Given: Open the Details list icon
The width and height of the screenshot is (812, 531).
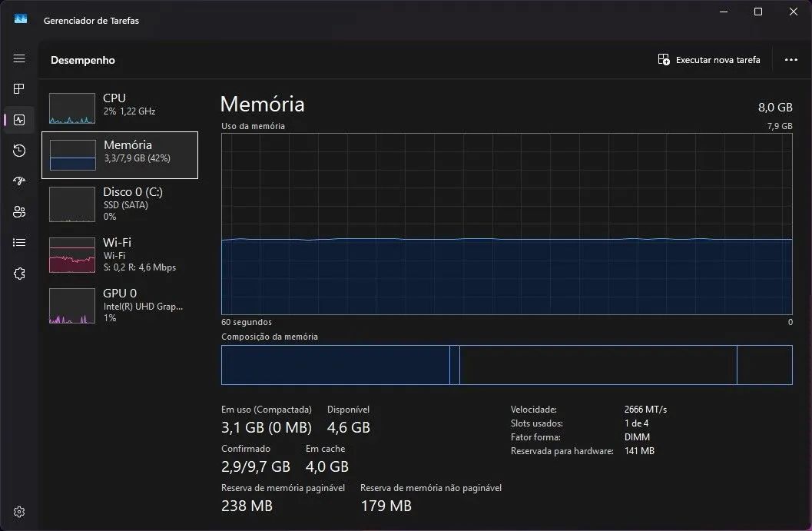Looking at the screenshot, I should point(18,242).
